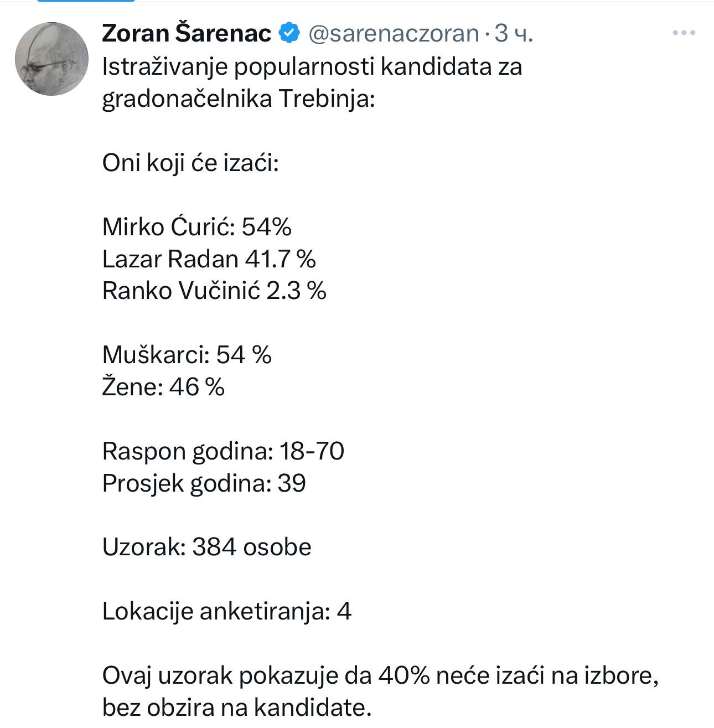Click the tweet's opening line 'Istraživanje popularnosti kandidata za'
714x728 pixels.
[x=312, y=67]
